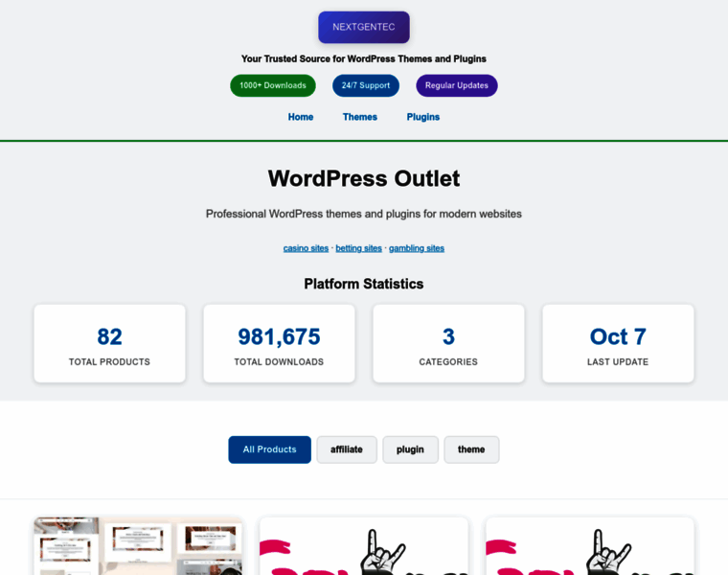The height and width of the screenshot is (575, 728).
Task: Follow the casino sites link
Action: 306,248
